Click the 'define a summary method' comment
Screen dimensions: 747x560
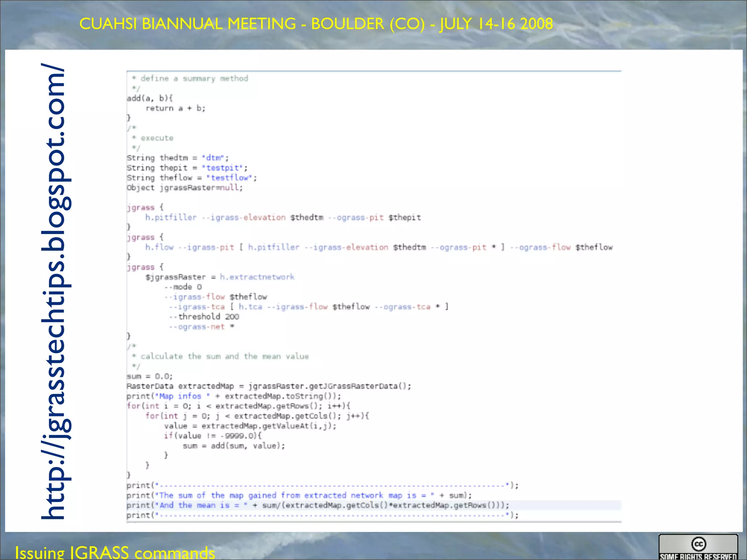(x=190, y=78)
